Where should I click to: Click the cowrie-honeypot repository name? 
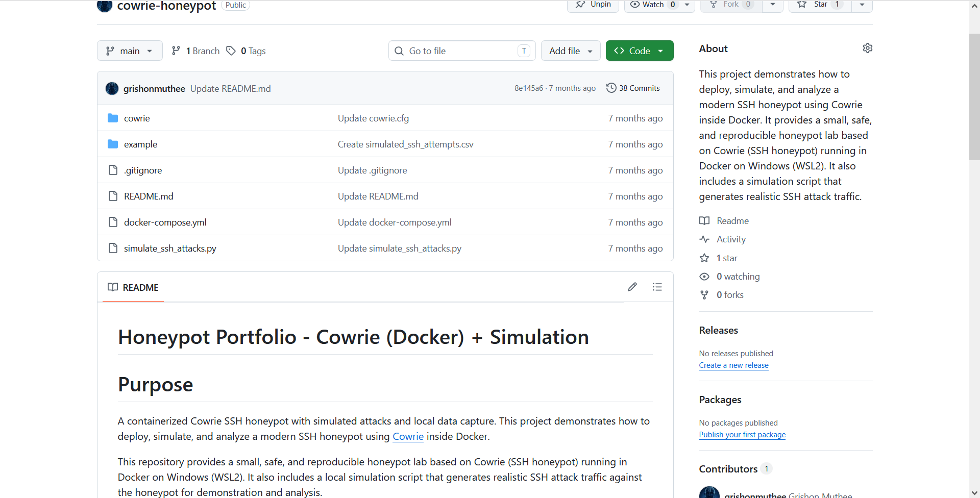click(166, 6)
